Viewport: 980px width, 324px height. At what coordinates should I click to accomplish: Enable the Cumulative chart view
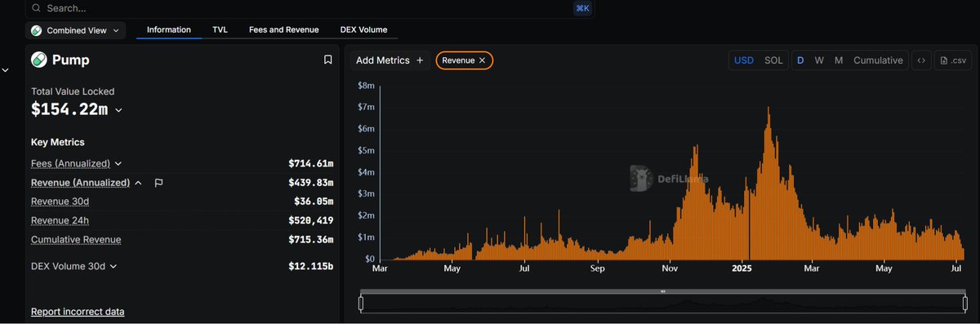click(x=878, y=60)
